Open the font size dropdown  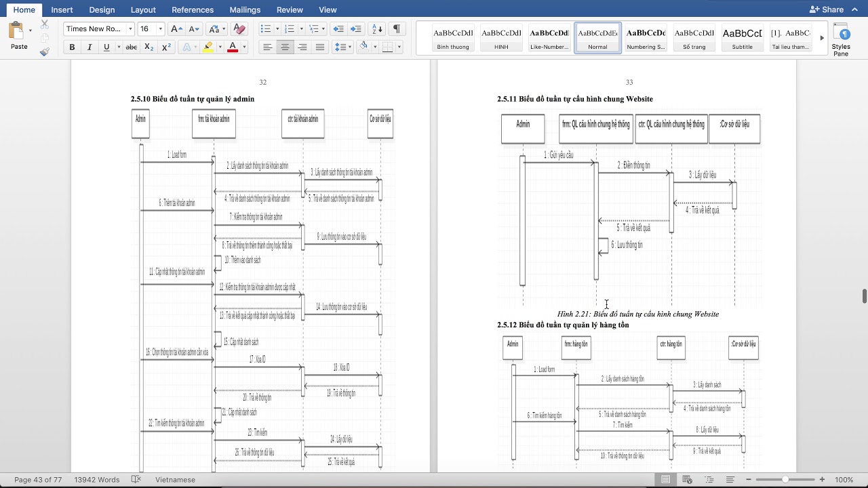tap(161, 29)
